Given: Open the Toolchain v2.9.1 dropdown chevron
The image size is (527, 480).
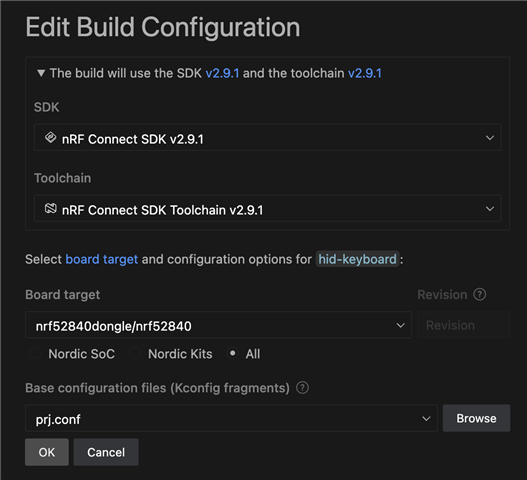Looking at the screenshot, I should pyautogui.click(x=490, y=209).
